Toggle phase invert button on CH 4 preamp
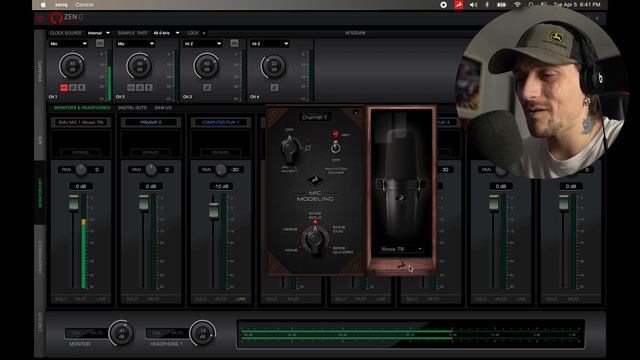This screenshot has width=640, height=360. (x=274, y=88)
